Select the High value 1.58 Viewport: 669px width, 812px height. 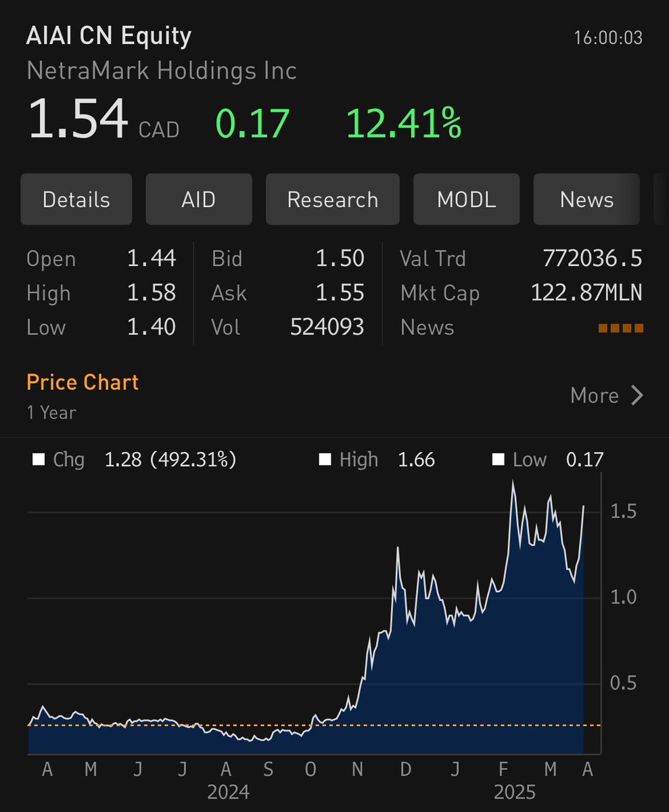click(152, 293)
